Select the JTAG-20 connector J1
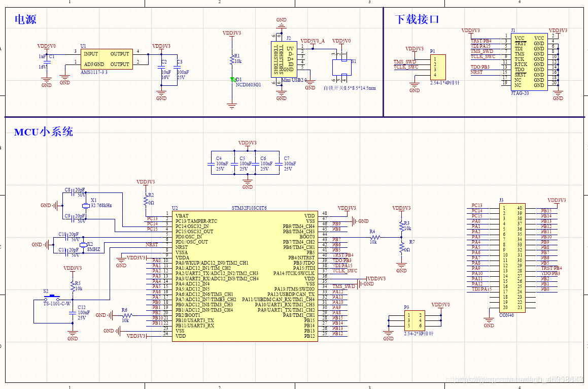Image resolution: width=588 pixels, height=389 pixels. [529, 62]
